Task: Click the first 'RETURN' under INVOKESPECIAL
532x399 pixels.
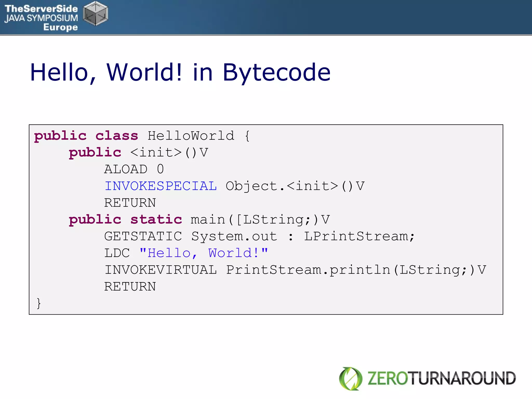Action: coord(130,203)
